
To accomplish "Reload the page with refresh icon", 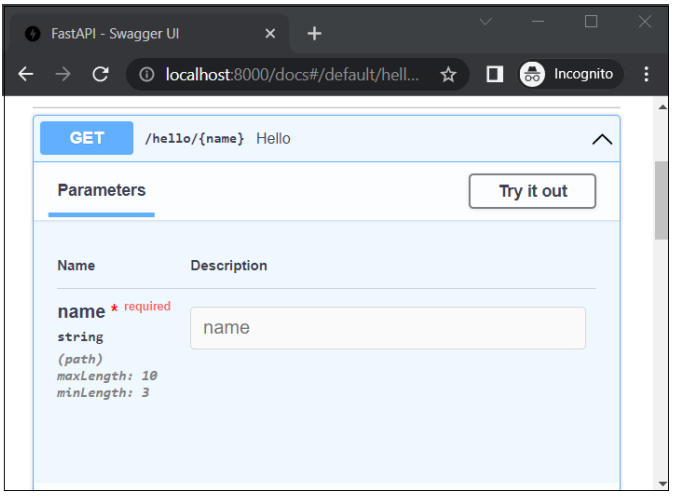I will tap(100, 74).
